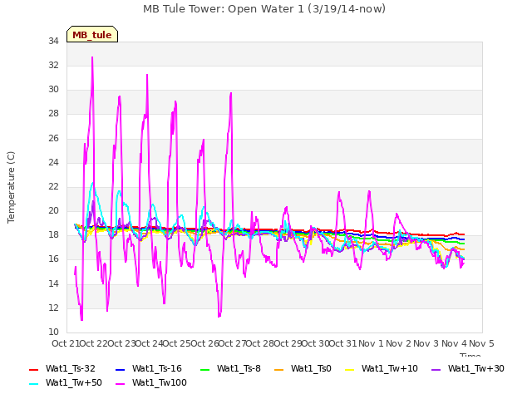This screenshot has width=532, height=399.
Task: Click the Oct 21 x-axis tick label
Action: 66,343
